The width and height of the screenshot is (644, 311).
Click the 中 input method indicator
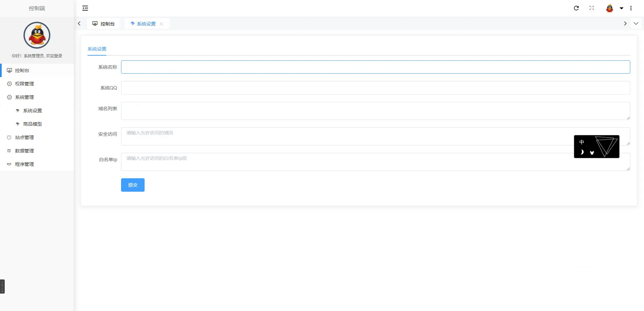tap(582, 142)
